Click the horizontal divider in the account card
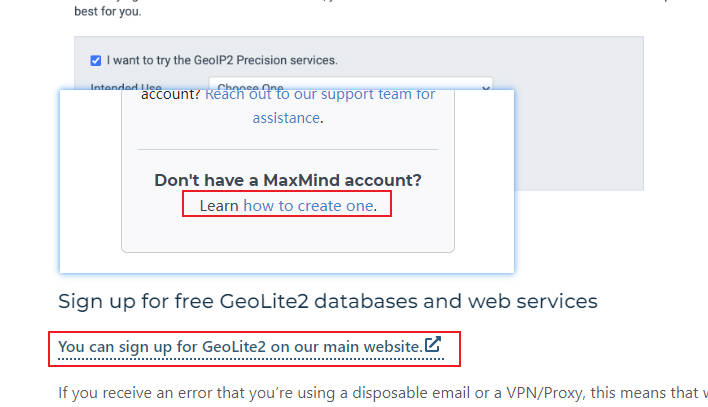The width and height of the screenshot is (708, 407). click(288, 150)
